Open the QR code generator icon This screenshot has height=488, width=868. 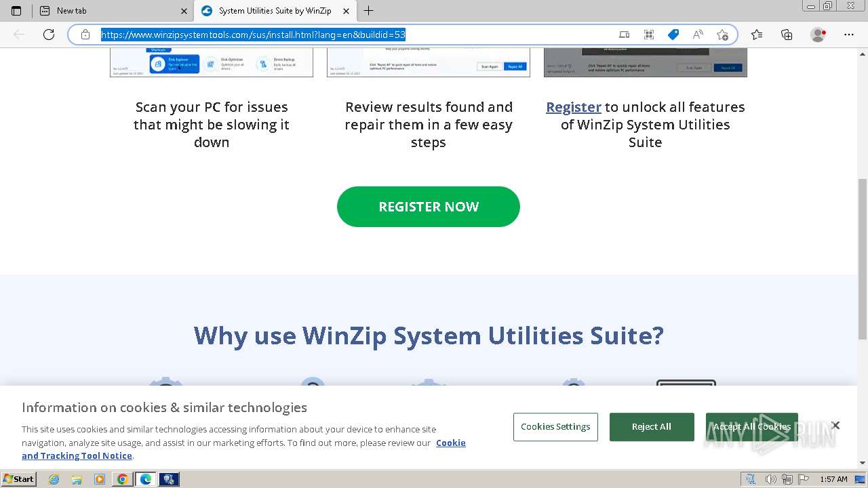click(649, 35)
